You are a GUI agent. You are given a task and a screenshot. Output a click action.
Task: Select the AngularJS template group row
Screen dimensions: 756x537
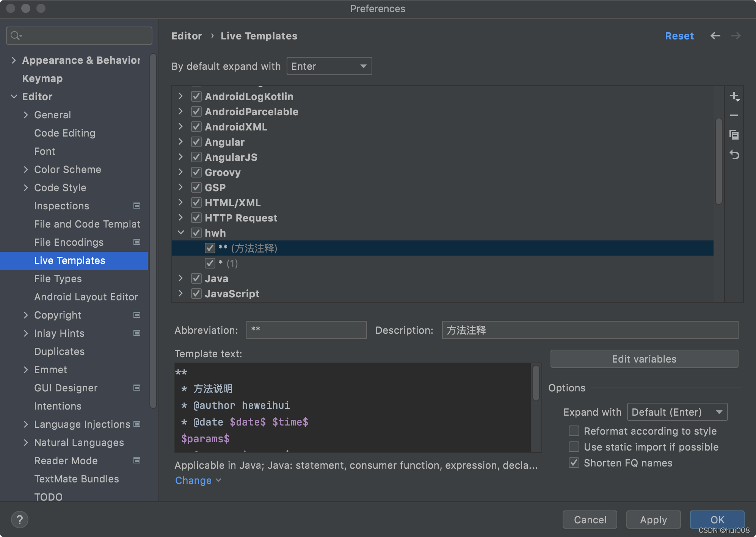(442, 157)
